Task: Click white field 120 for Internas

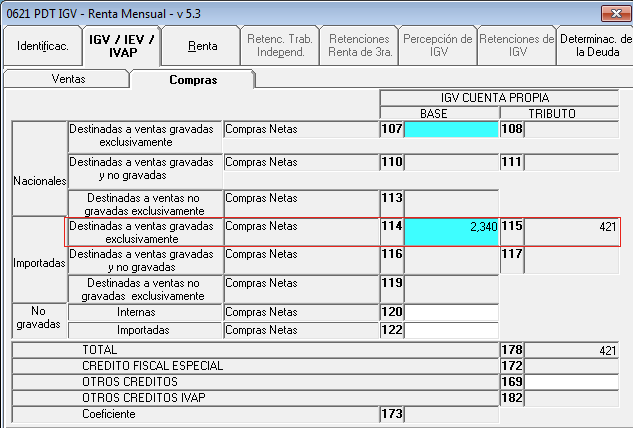Action: (x=451, y=313)
